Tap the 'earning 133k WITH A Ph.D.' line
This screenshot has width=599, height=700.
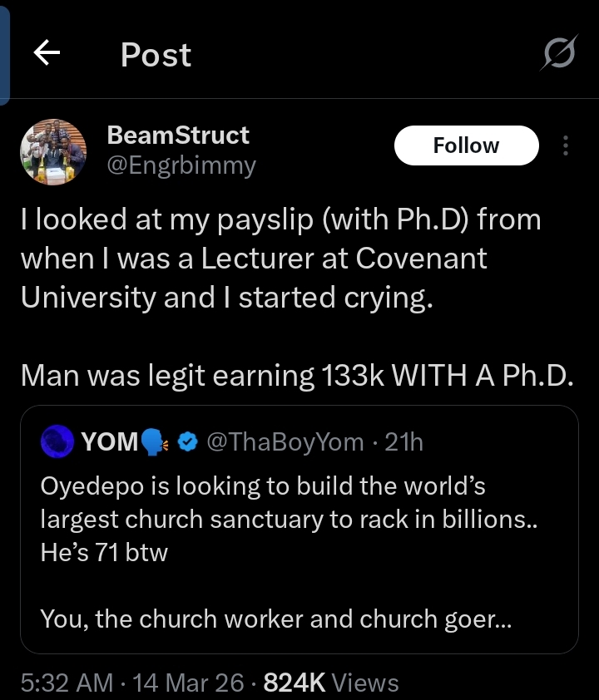[297, 376]
